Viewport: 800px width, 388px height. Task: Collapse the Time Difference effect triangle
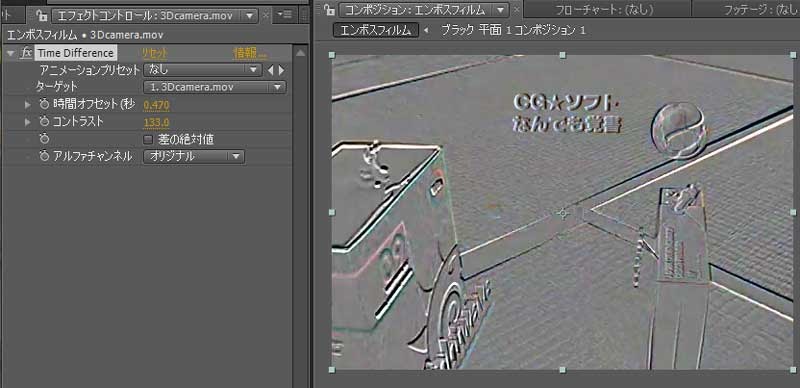10,53
